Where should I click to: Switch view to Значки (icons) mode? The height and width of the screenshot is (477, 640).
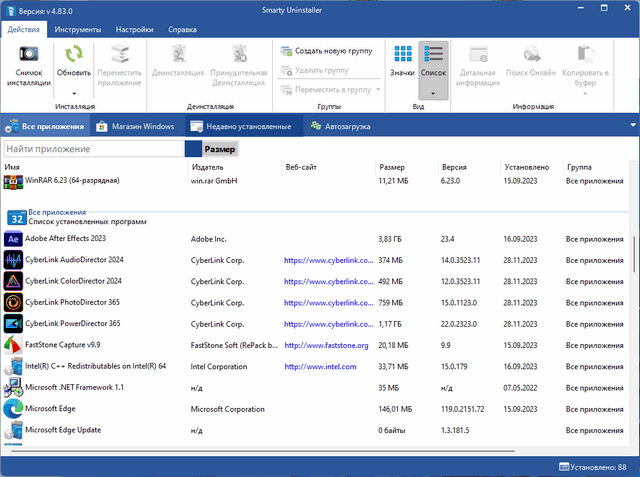point(402,60)
